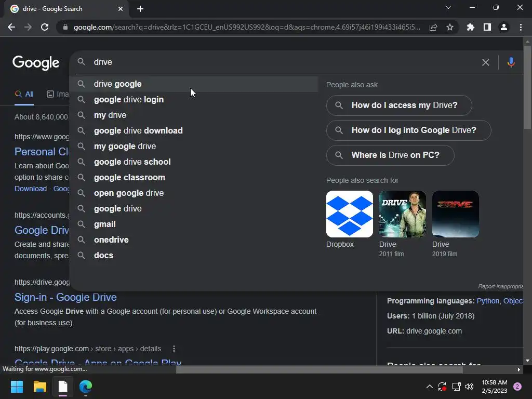Pick the "my drive" suggestion

click(x=194, y=115)
